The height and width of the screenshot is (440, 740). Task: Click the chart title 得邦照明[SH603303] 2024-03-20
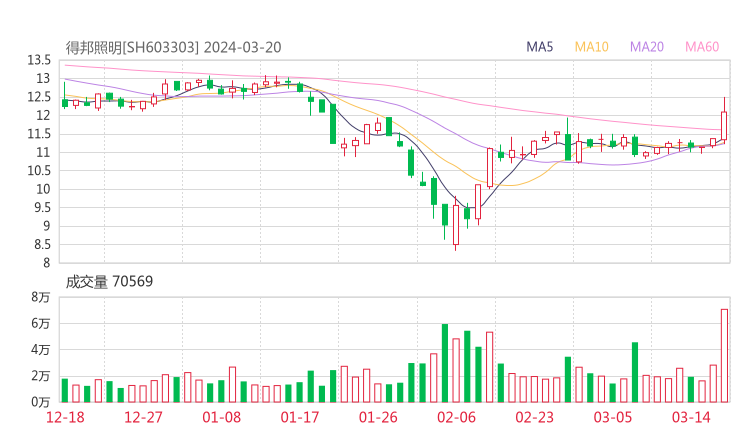click(173, 47)
